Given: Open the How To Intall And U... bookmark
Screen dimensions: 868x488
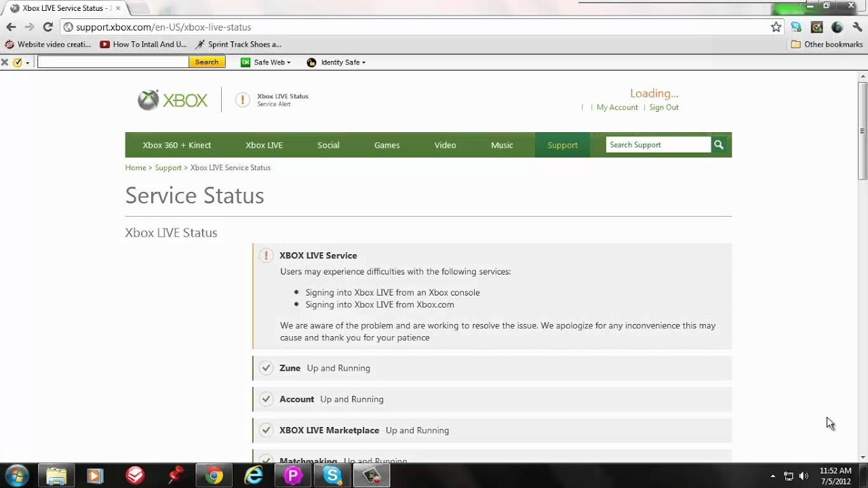Looking at the screenshot, I should (143, 44).
